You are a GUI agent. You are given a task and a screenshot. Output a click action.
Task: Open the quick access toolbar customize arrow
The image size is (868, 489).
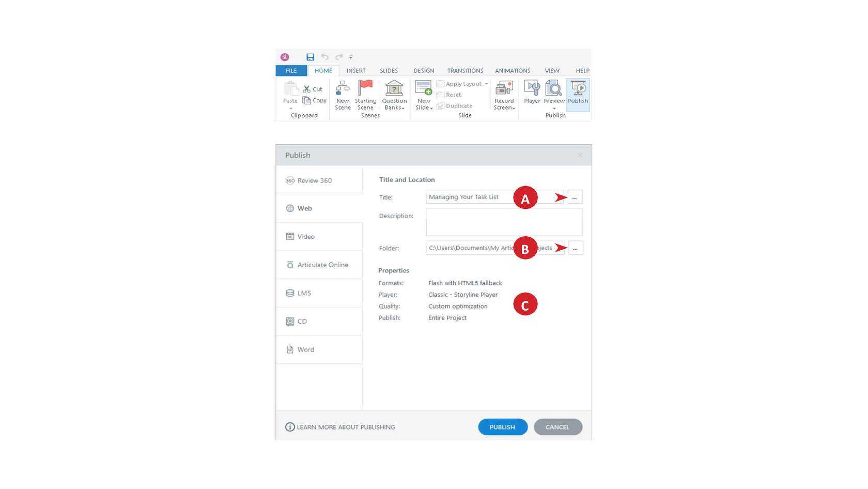pos(351,57)
